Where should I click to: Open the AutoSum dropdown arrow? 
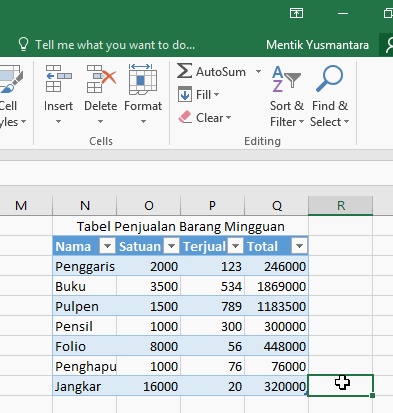pos(258,72)
